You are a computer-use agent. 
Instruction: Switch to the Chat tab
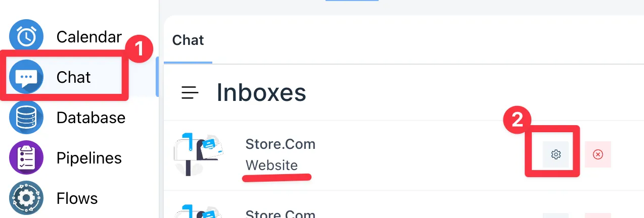click(188, 40)
